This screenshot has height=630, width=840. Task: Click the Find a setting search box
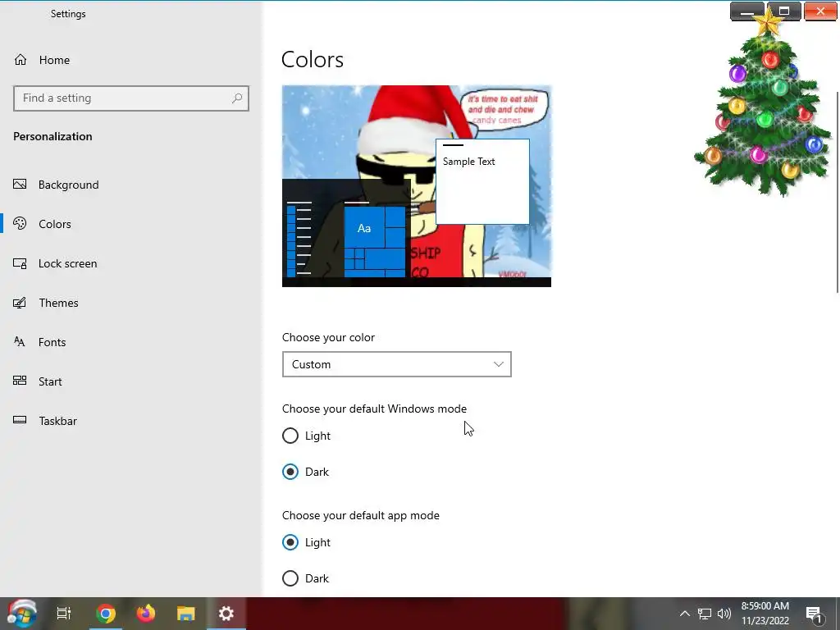click(x=131, y=98)
